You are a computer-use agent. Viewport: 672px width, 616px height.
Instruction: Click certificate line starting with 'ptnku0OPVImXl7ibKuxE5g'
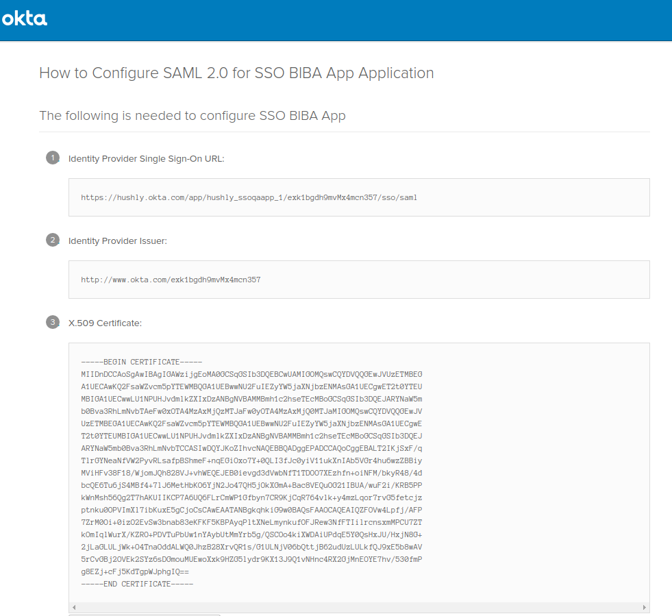[x=251, y=510]
